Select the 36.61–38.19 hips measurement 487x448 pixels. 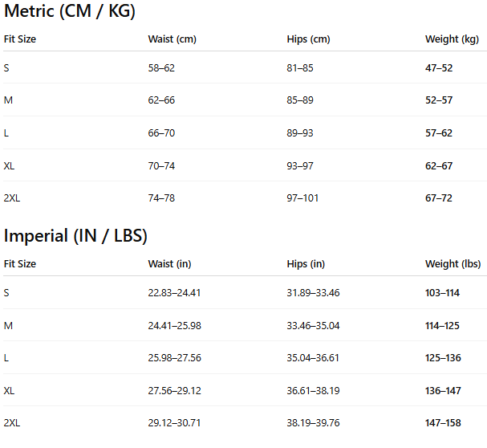pyautogui.click(x=313, y=390)
